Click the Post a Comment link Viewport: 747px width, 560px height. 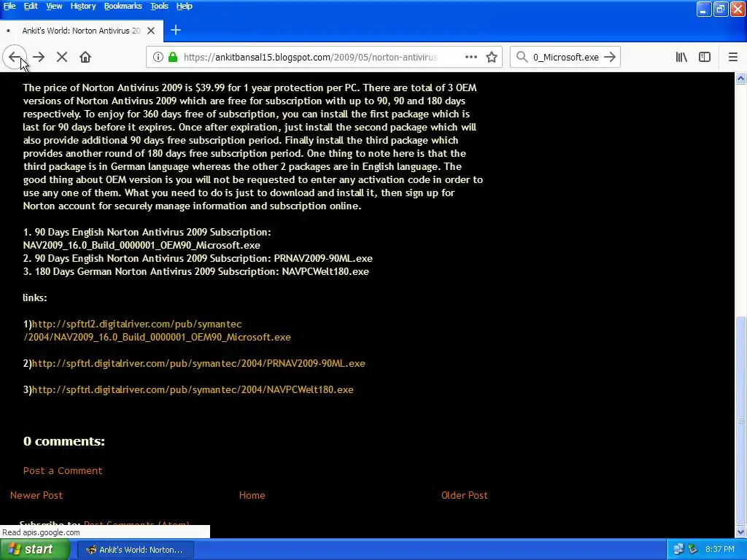pyautogui.click(x=63, y=470)
